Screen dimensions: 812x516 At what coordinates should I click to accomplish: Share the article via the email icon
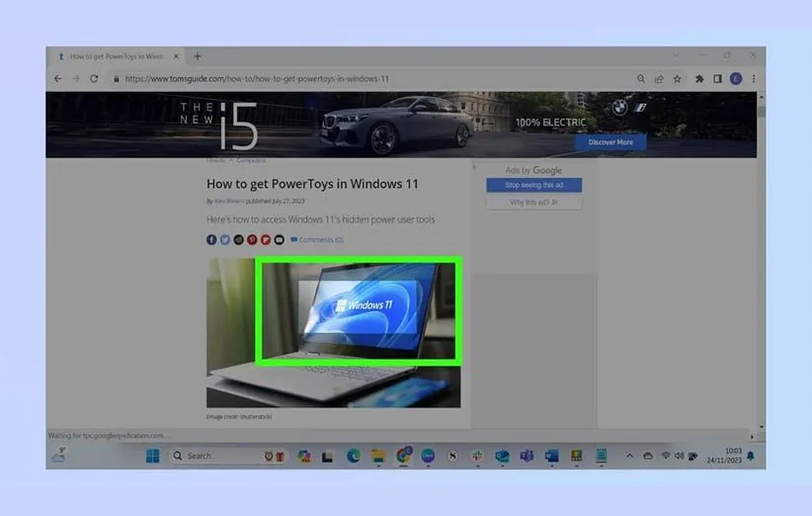coord(280,239)
